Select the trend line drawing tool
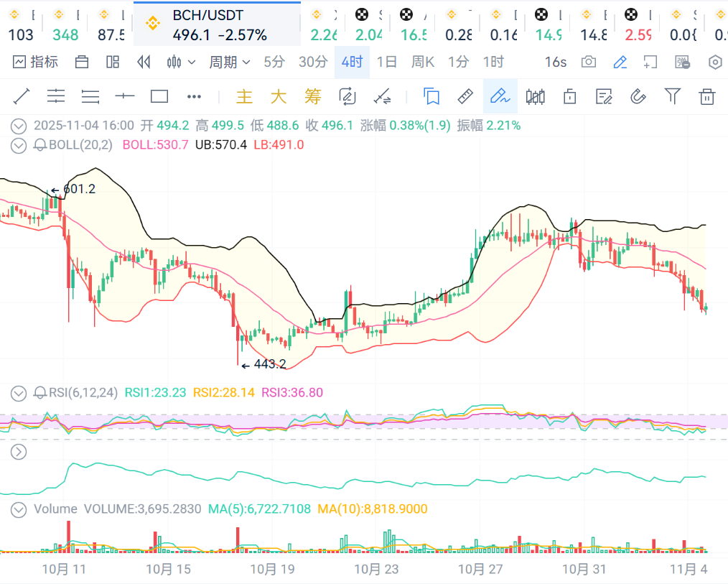The image size is (728, 584). [x=22, y=96]
